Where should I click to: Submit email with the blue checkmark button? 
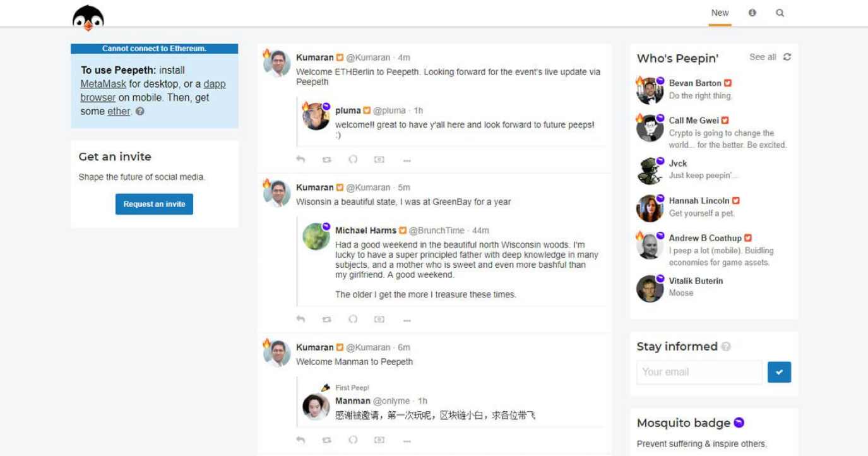coord(779,372)
